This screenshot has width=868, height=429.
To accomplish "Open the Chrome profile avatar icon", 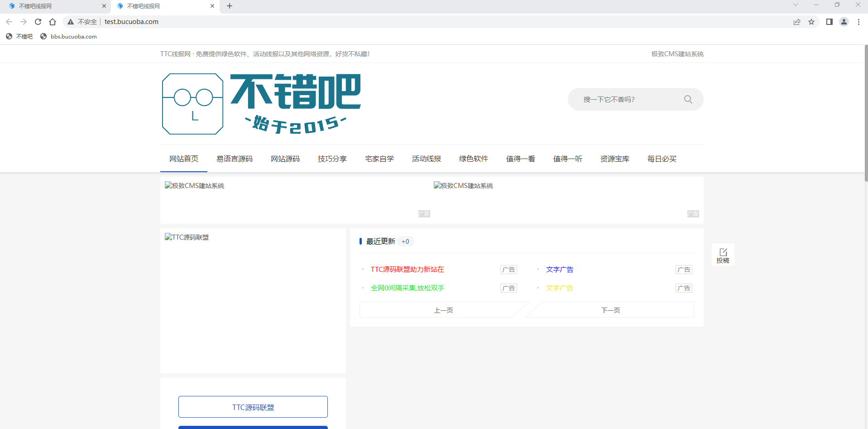I will (844, 22).
